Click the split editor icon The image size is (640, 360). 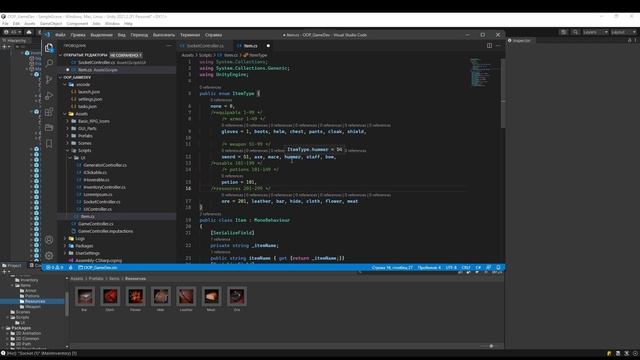489,46
